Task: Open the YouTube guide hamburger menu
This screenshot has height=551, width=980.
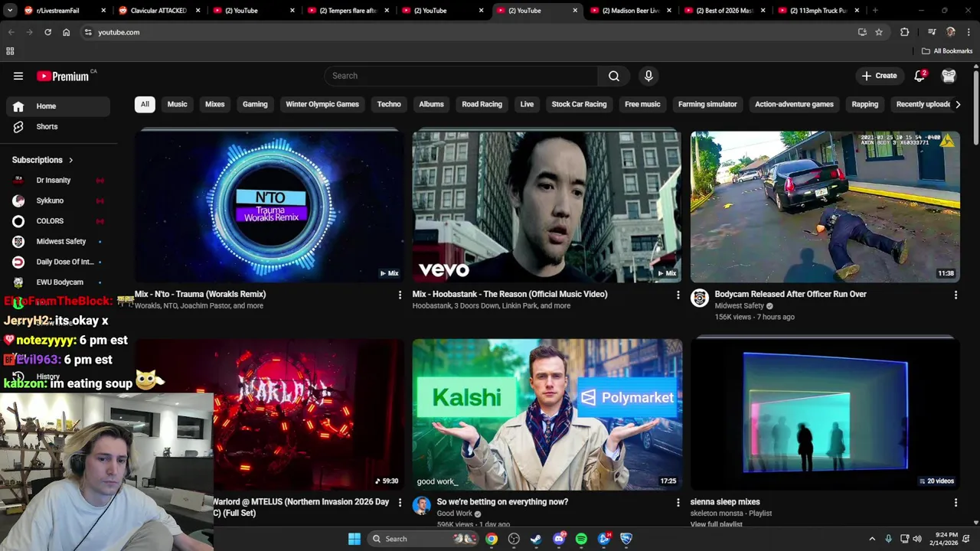Action: (x=18, y=76)
